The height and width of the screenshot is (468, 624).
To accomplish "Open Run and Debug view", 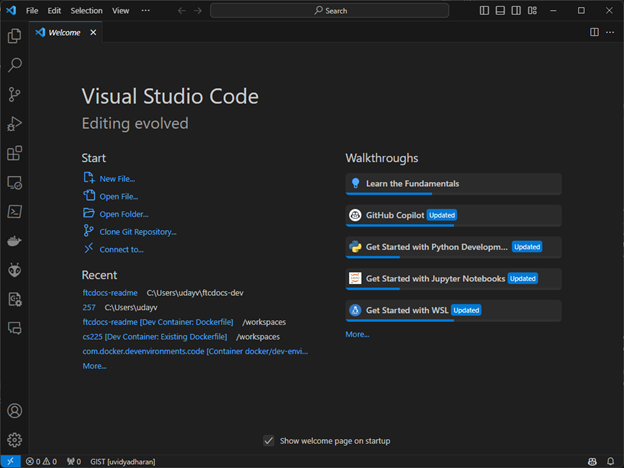I will point(14,124).
